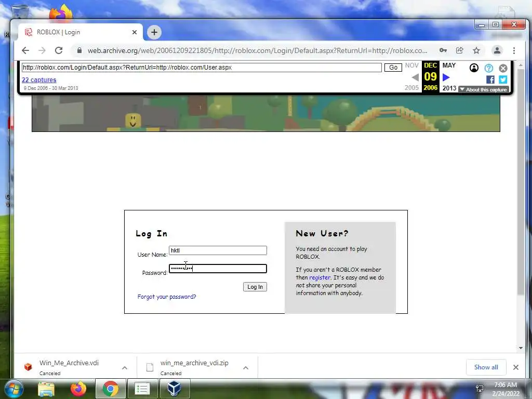
Task: Expand About this capture
Action: pyautogui.click(x=484, y=89)
